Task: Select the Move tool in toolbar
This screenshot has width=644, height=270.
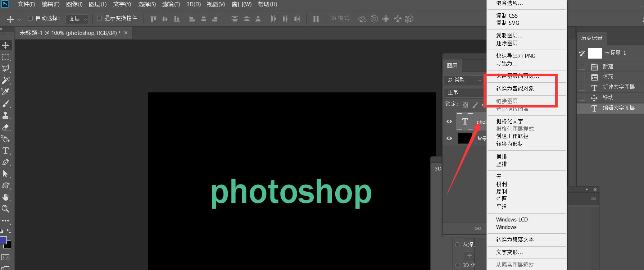Action: coord(6,45)
